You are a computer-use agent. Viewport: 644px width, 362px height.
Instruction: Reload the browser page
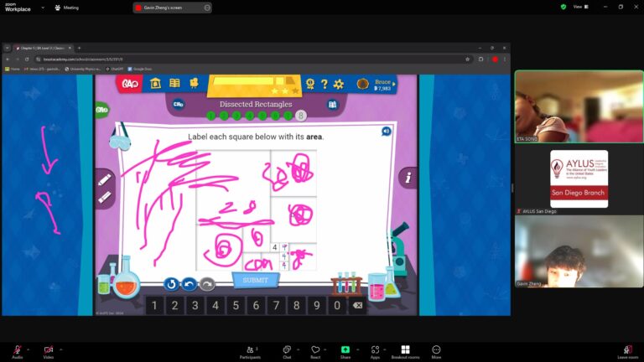click(27, 59)
